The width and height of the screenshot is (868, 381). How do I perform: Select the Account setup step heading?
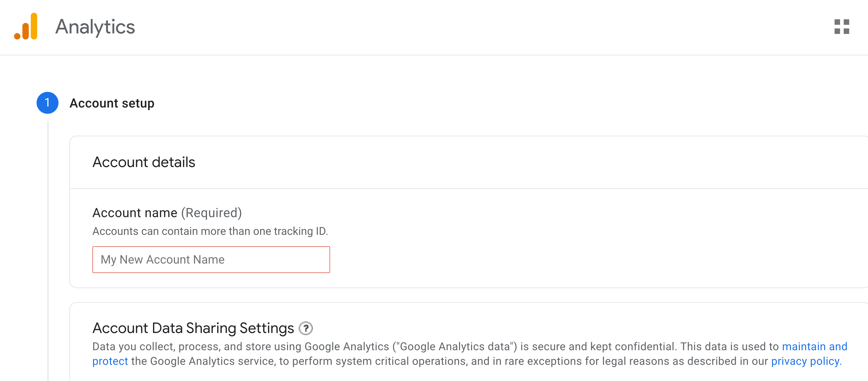[x=112, y=103]
